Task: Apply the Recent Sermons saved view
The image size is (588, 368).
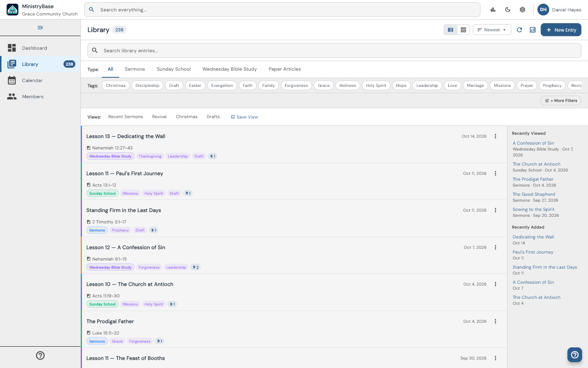Action: click(x=126, y=117)
